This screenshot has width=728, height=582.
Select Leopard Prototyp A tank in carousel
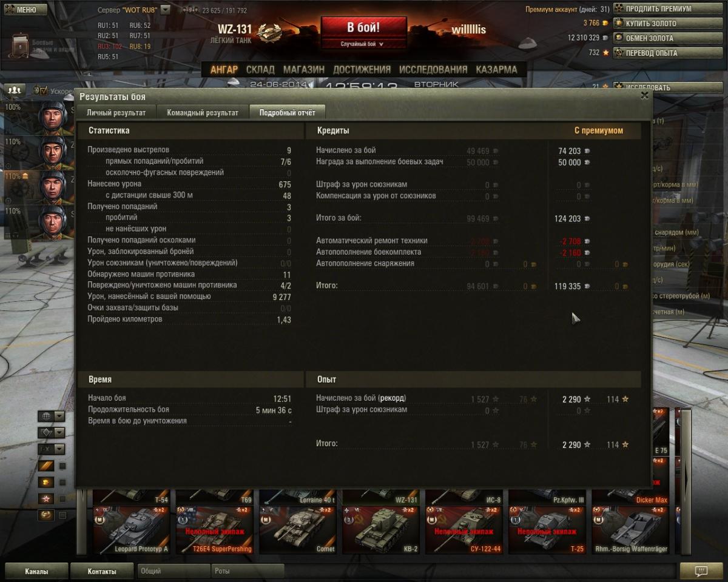pyautogui.click(x=132, y=530)
